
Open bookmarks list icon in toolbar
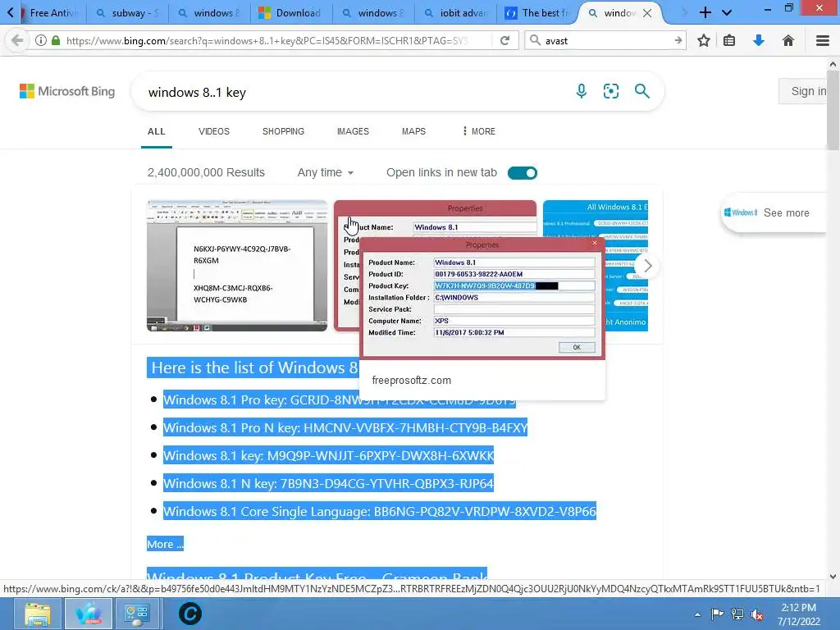pos(729,41)
